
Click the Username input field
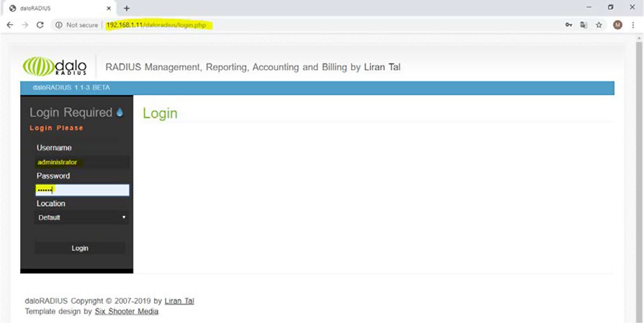[x=82, y=162]
